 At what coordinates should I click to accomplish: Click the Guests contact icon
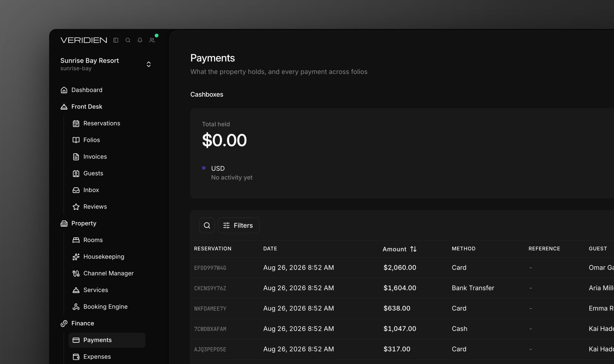[76, 173]
